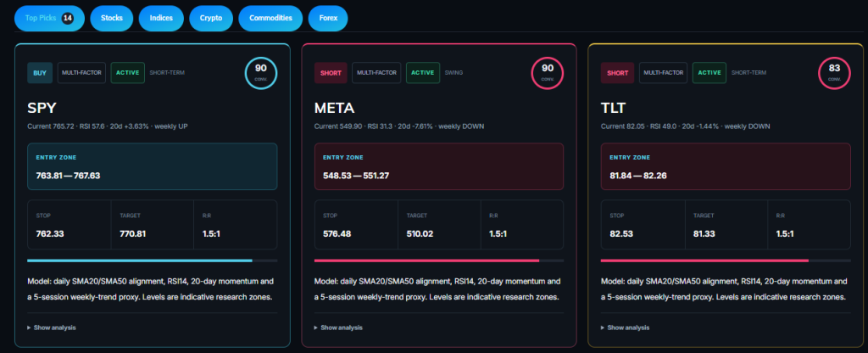Click TLT target value 81.33
This screenshot has height=353, width=868.
705,234
